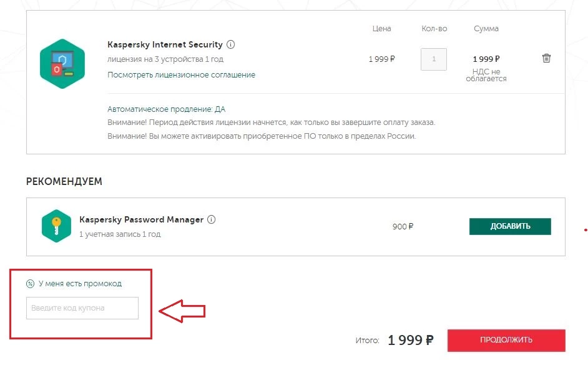Focus the quantity field showing 1
The width and height of the screenshot is (588, 370).
pyautogui.click(x=433, y=59)
